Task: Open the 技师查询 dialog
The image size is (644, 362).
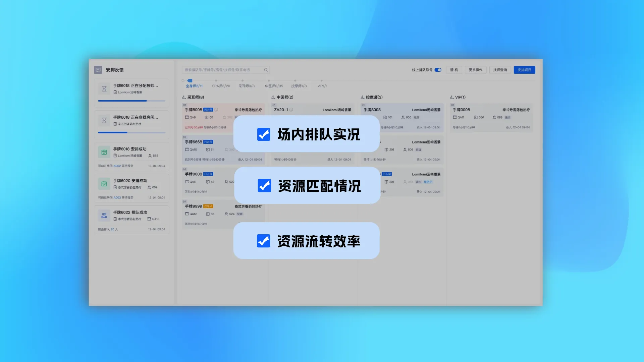Action: tap(500, 70)
